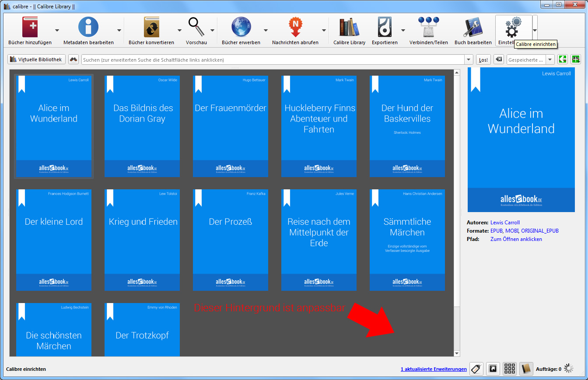The image size is (588, 380).
Task: Open advanced search with binoculars icon
Action: pos(73,59)
